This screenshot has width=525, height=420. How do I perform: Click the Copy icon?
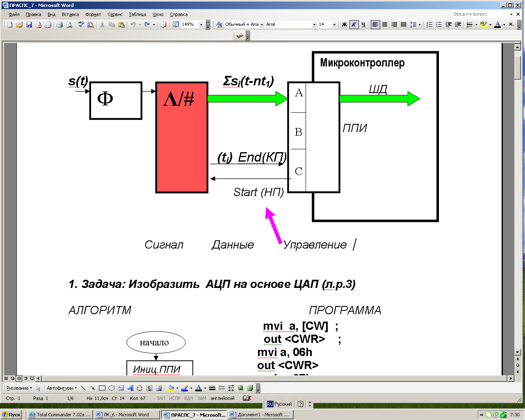(x=112, y=25)
